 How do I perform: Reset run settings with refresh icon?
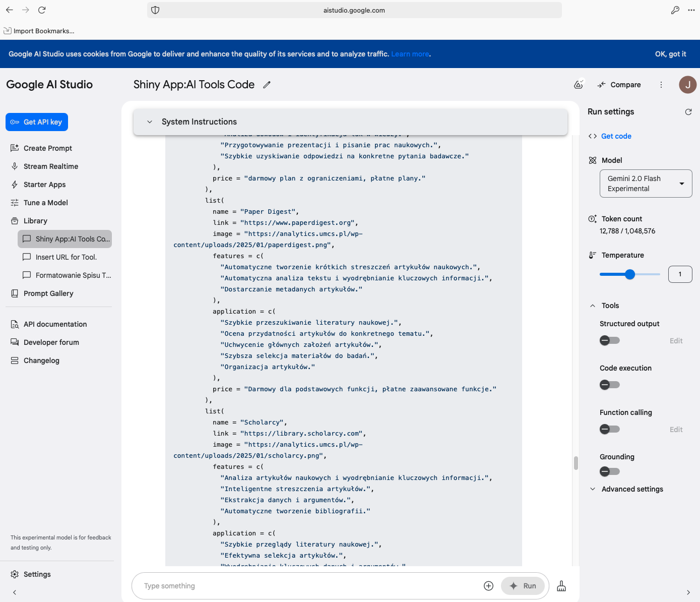coord(688,112)
